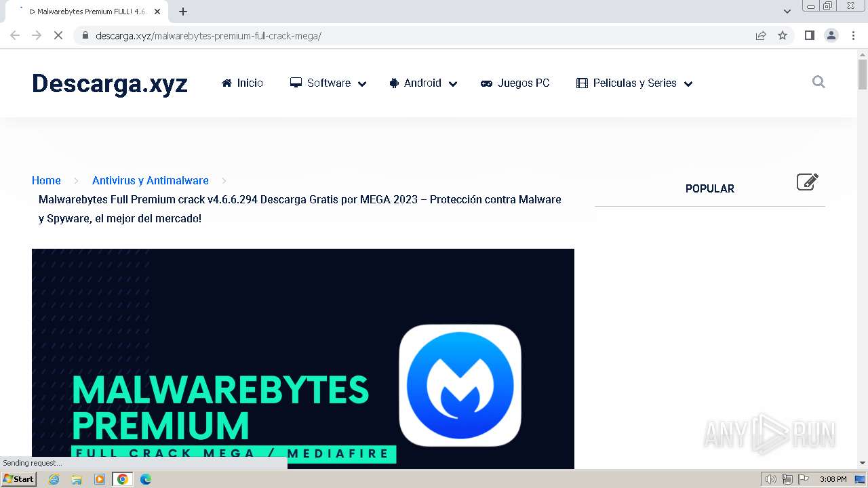Open a new browser tab
Screen dimensions: 868x488
[x=183, y=12]
